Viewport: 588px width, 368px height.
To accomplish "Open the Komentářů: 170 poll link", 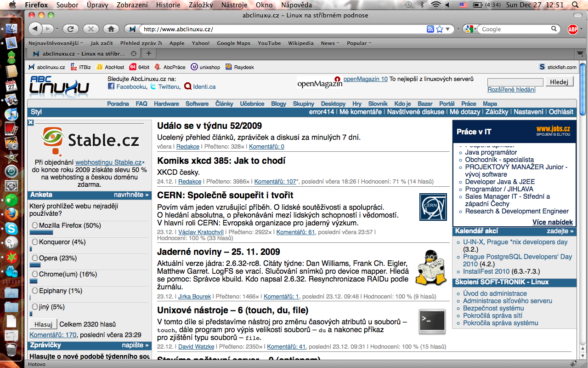I will click(x=53, y=335).
